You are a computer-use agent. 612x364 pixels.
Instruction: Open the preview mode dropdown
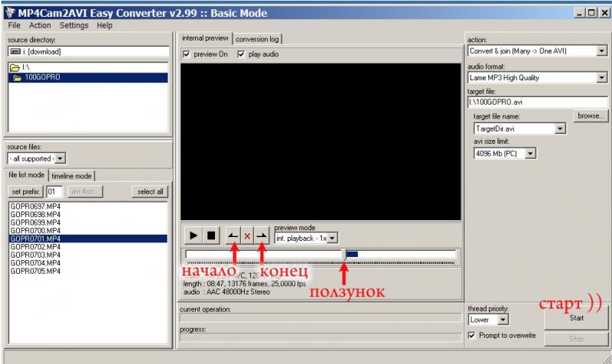tap(332, 238)
